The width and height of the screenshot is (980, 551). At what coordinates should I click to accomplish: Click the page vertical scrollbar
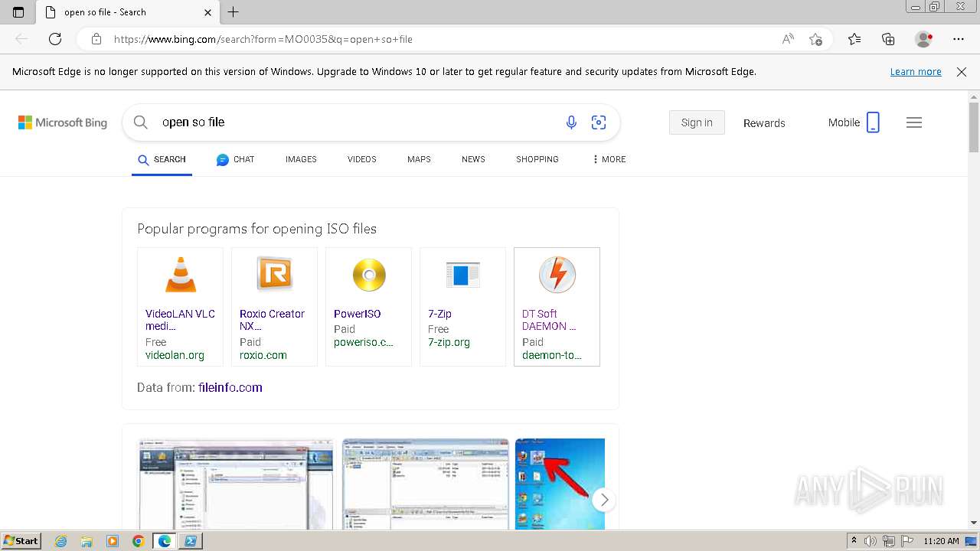tap(974, 128)
